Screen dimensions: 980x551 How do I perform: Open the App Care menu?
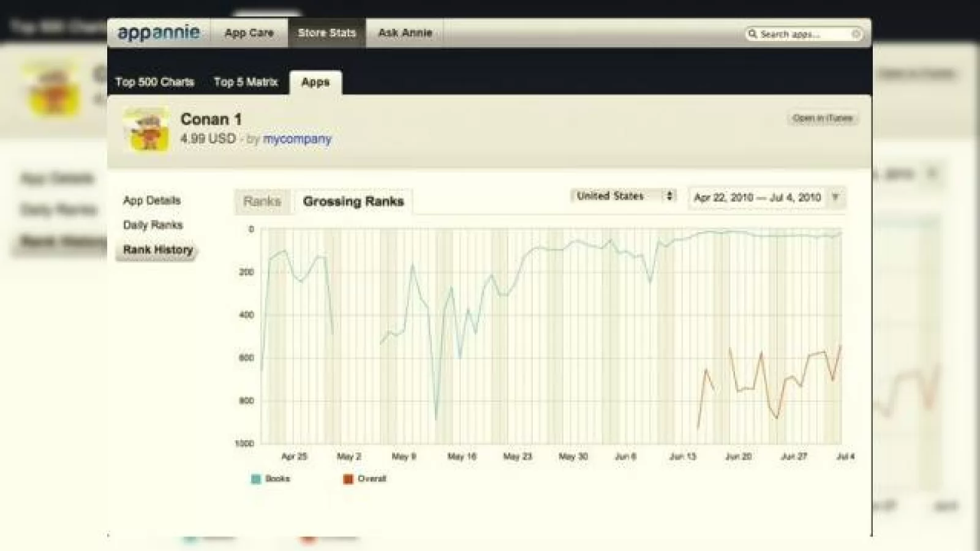click(x=249, y=33)
